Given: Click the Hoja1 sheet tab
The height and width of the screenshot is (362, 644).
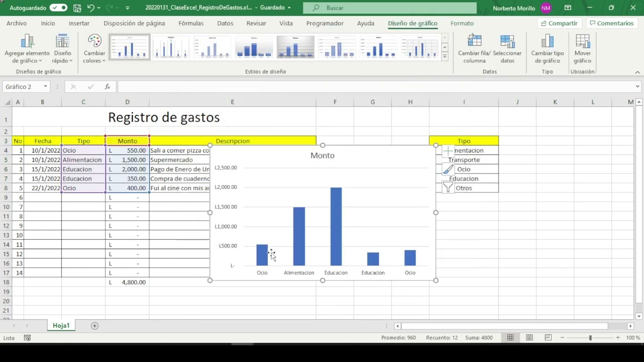Looking at the screenshot, I should (x=61, y=326).
